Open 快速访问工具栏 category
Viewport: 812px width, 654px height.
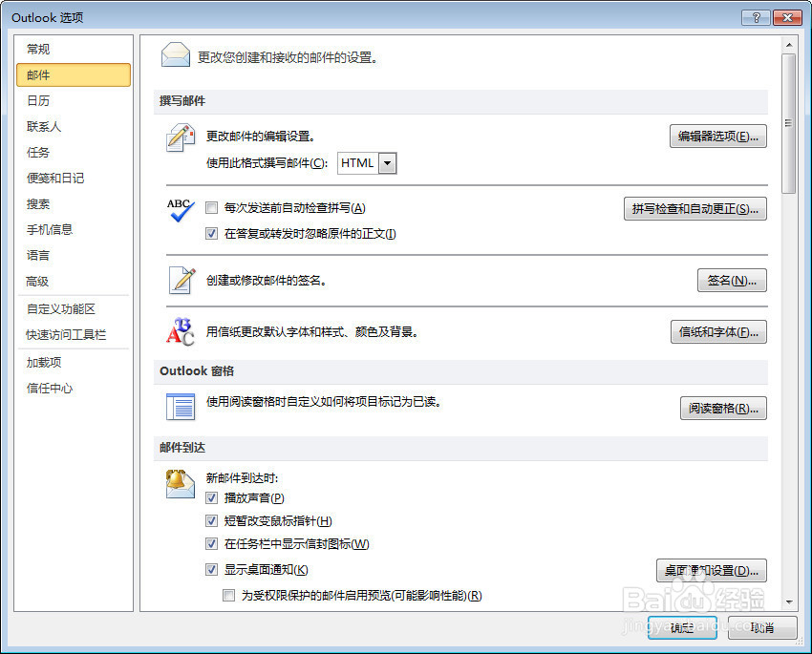pyautogui.click(x=74, y=335)
